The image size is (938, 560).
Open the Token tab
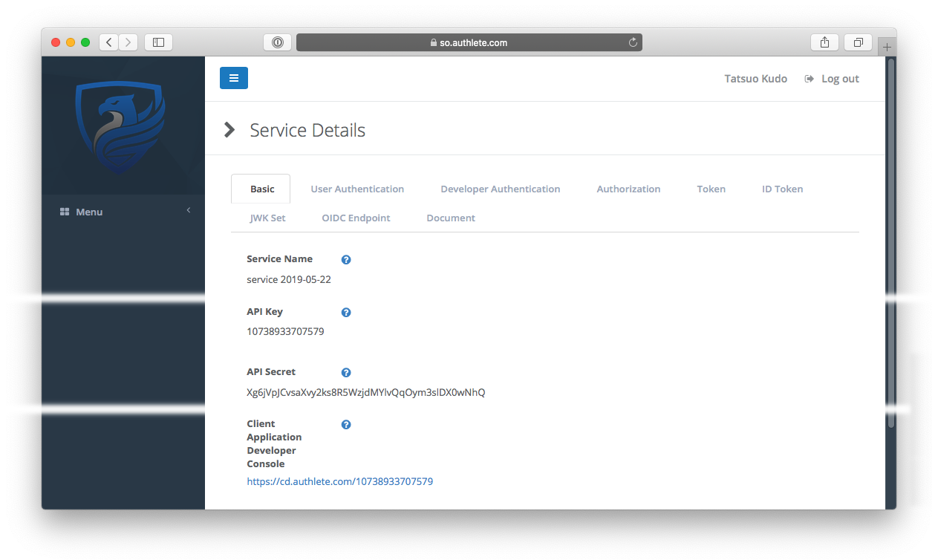(711, 189)
